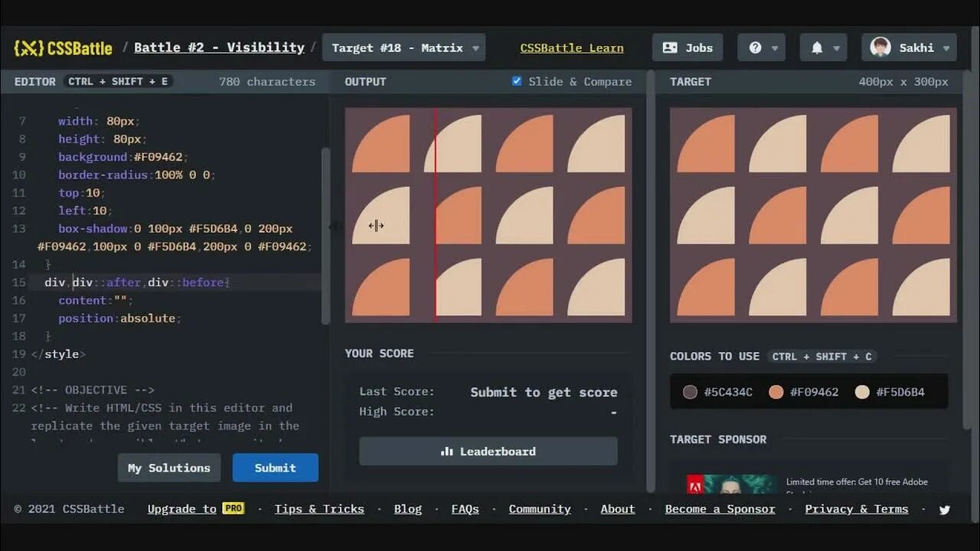Click the editor line with 'position:absolute;'
Screen dimensions: 980x551
pyautogui.click(x=119, y=318)
